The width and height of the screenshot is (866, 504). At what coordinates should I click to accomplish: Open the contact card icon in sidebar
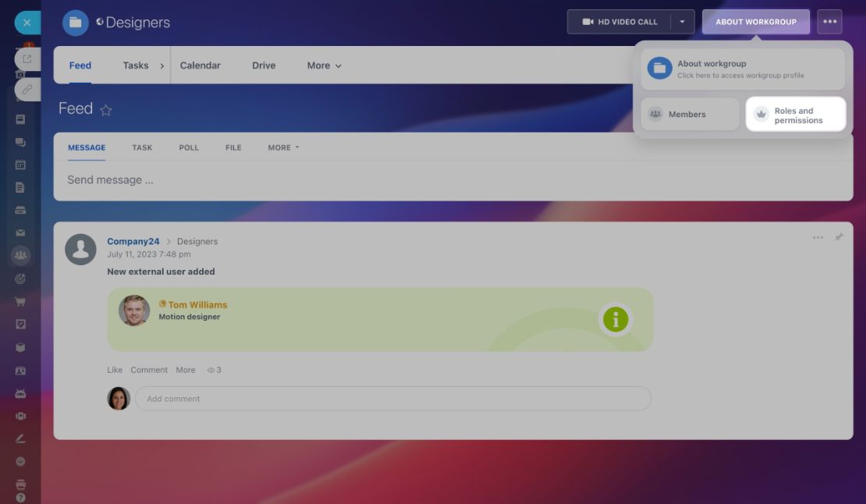(x=20, y=371)
